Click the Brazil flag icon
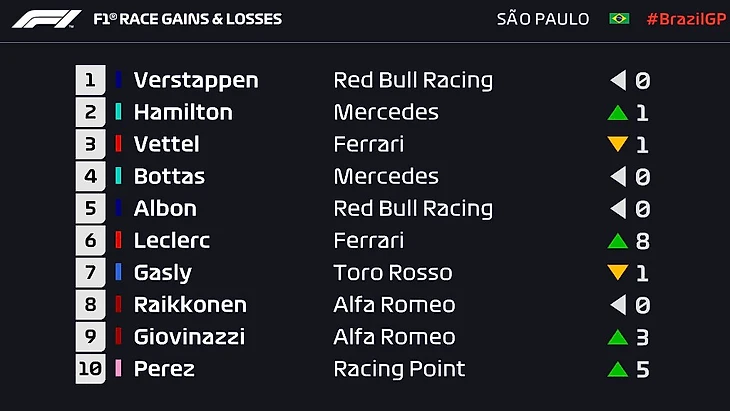 pos(619,19)
